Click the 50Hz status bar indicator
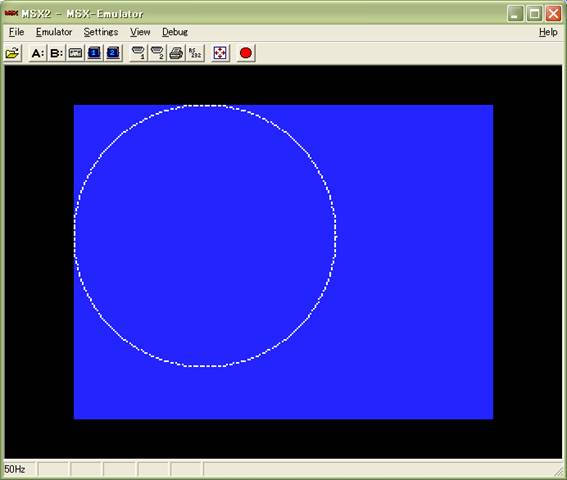 click(x=15, y=469)
